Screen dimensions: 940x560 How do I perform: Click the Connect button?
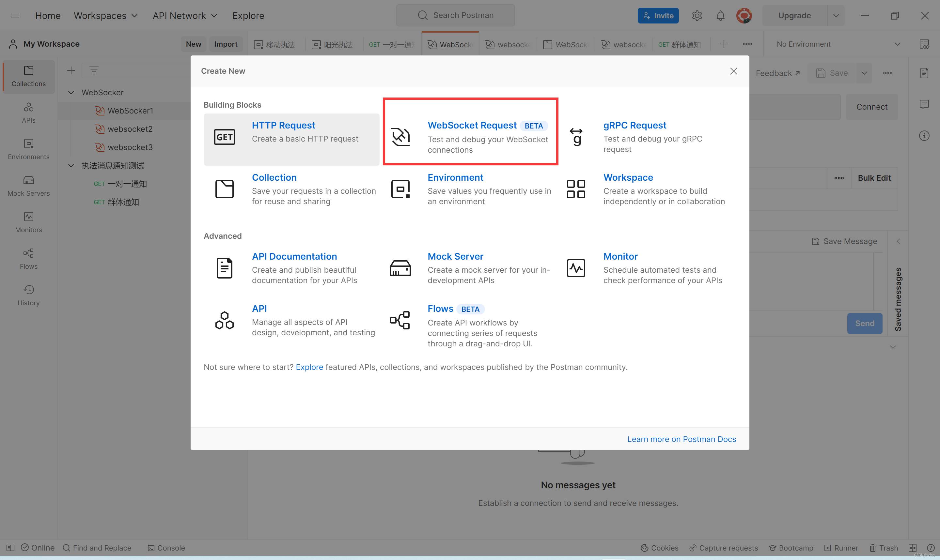[x=872, y=107]
